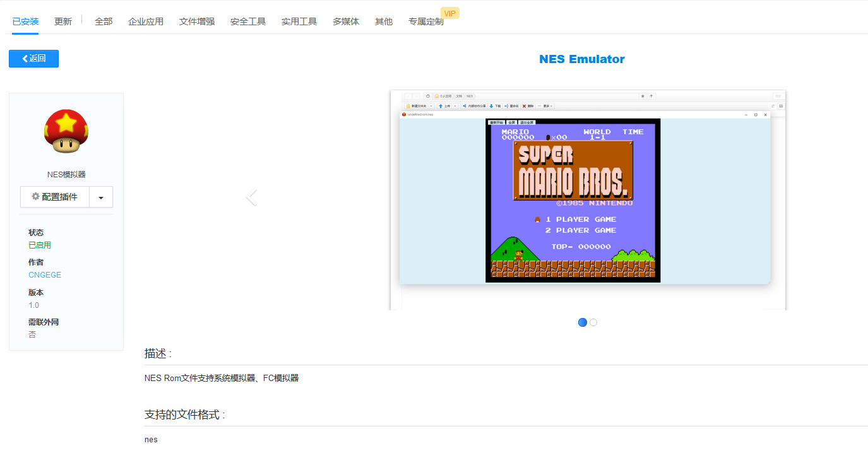Image resolution: width=868 pixels, height=470 pixels.
Task: Select the second carousel dot
Action: click(593, 322)
